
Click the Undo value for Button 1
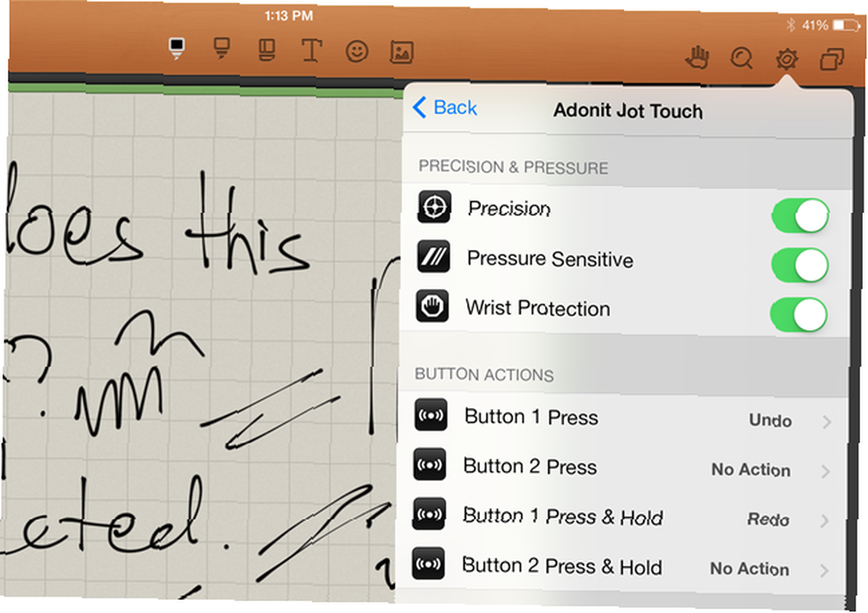(x=770, y=421)
